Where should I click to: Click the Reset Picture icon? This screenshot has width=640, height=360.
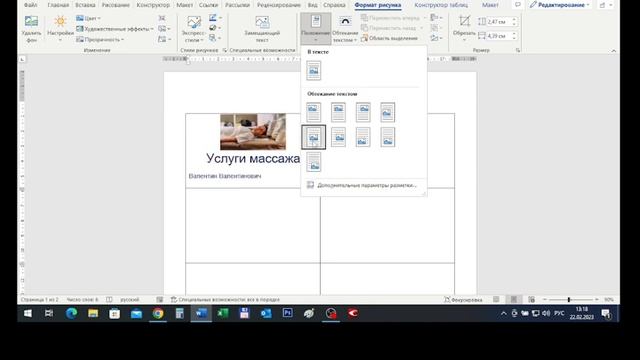point(164,40)
